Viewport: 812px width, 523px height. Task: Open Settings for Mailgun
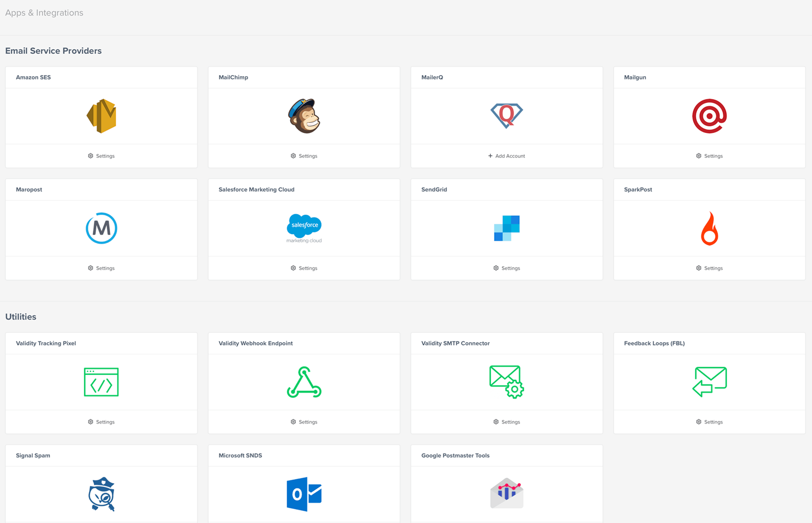coord(709,156)
